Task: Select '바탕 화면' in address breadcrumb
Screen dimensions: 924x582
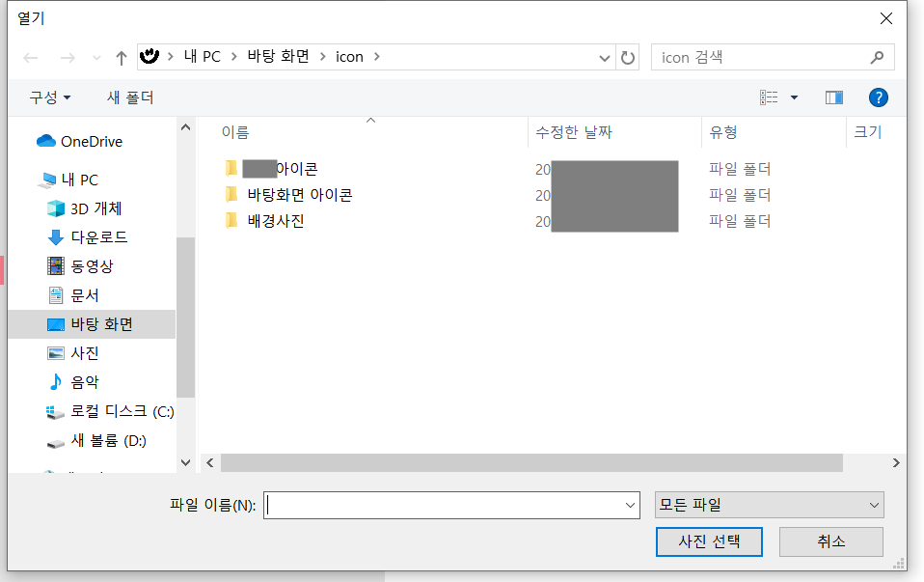Action: point(278,57)
